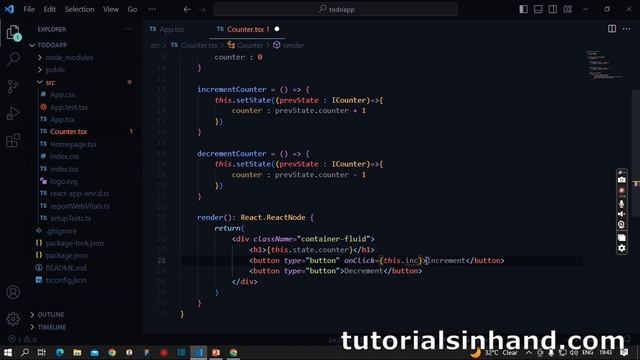
Task: Toggle system audio speaker in recorder toolbar
Action: click(622, 214)
